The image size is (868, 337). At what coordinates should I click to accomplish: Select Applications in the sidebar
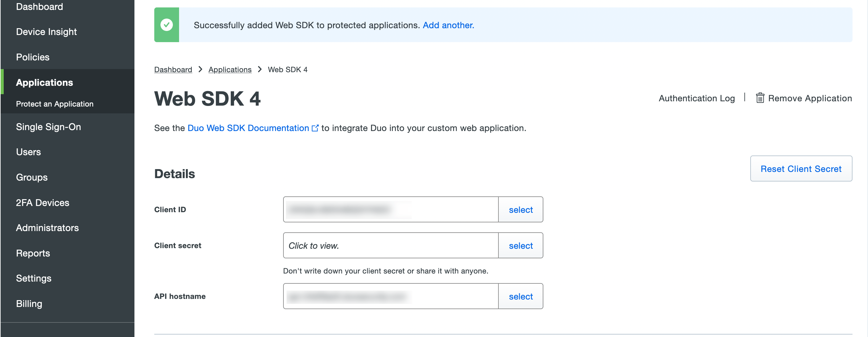45,82
